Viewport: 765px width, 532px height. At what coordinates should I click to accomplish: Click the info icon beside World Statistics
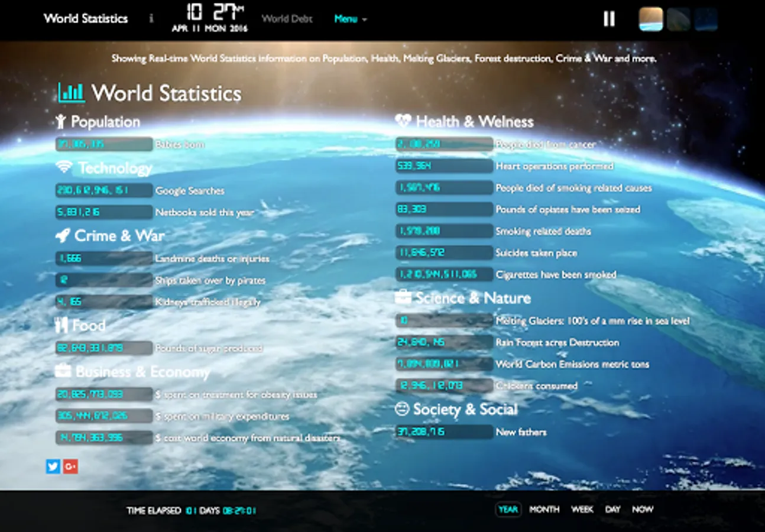[x=151, y=18]
